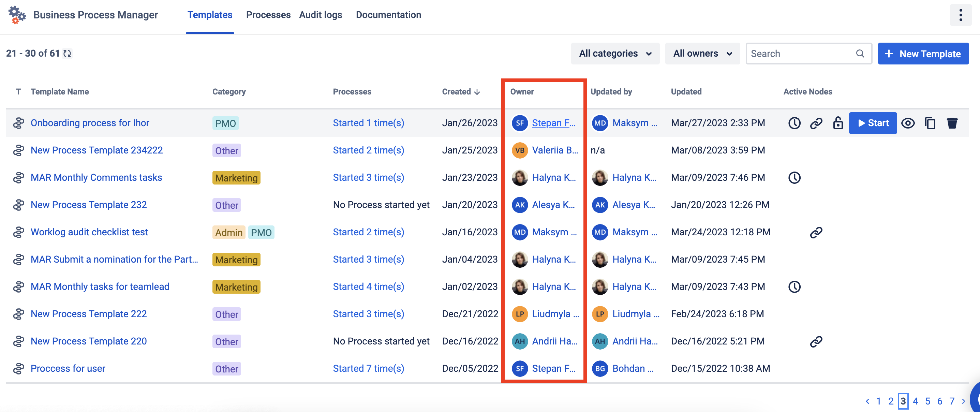
Task: Click the magnifier icon in the search box
Action: (860, 54)
